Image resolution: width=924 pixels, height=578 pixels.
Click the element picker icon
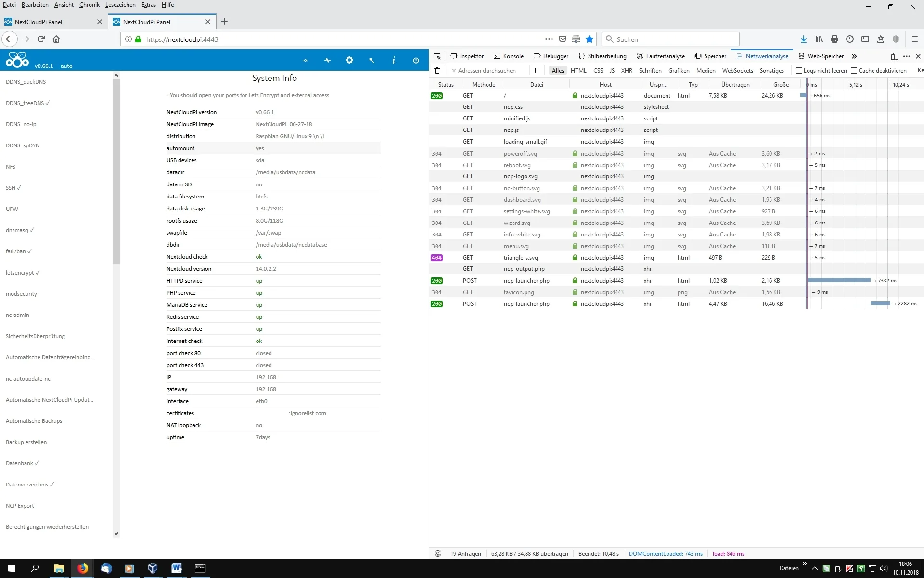[x=437, y=56]
